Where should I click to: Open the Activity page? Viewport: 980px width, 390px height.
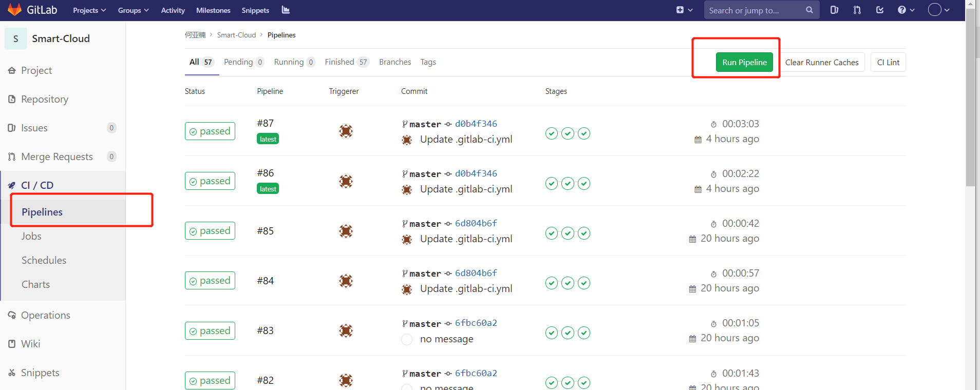pyautogui.click(x=173, y=10)
